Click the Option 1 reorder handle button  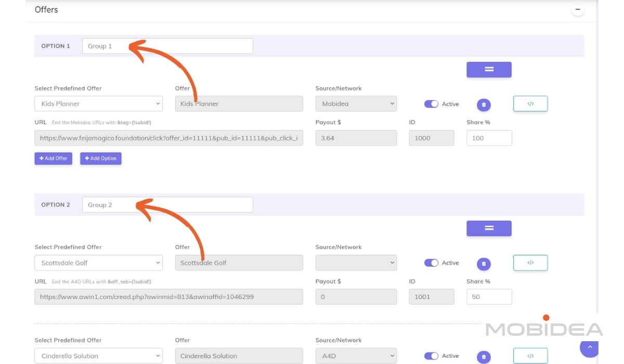(x=489, y=69)
